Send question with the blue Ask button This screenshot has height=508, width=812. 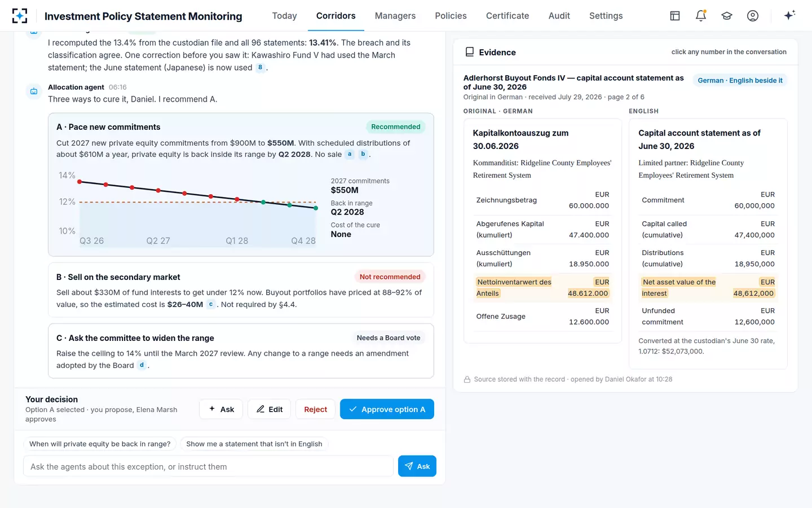coord(417,466)
